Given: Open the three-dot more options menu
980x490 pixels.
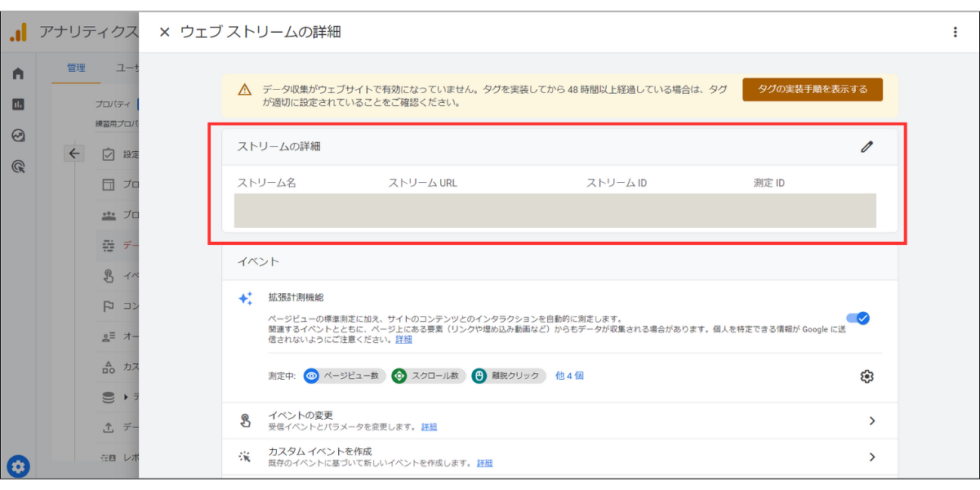Looking at the screenshot, I should coord(955,33).
